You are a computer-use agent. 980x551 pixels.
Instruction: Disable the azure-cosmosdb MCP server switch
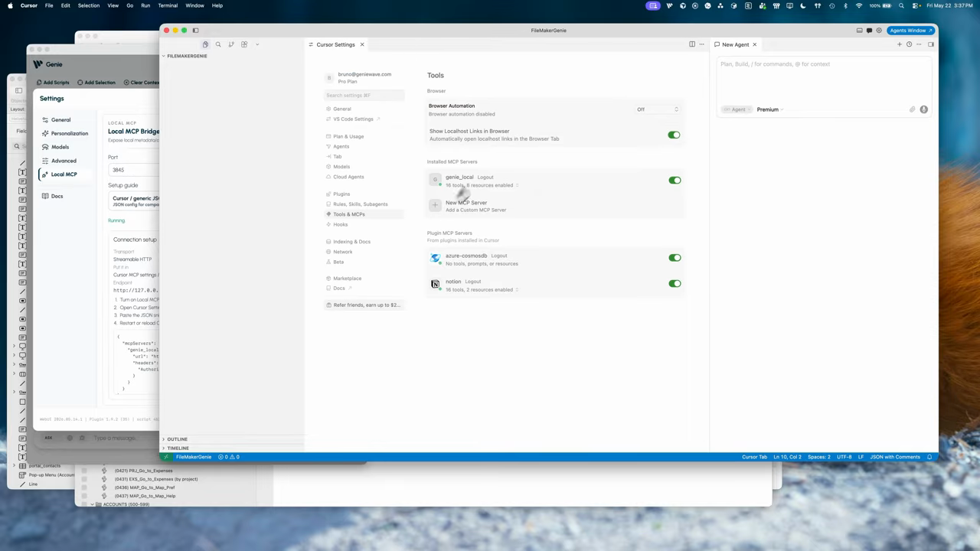pos(675,258)
